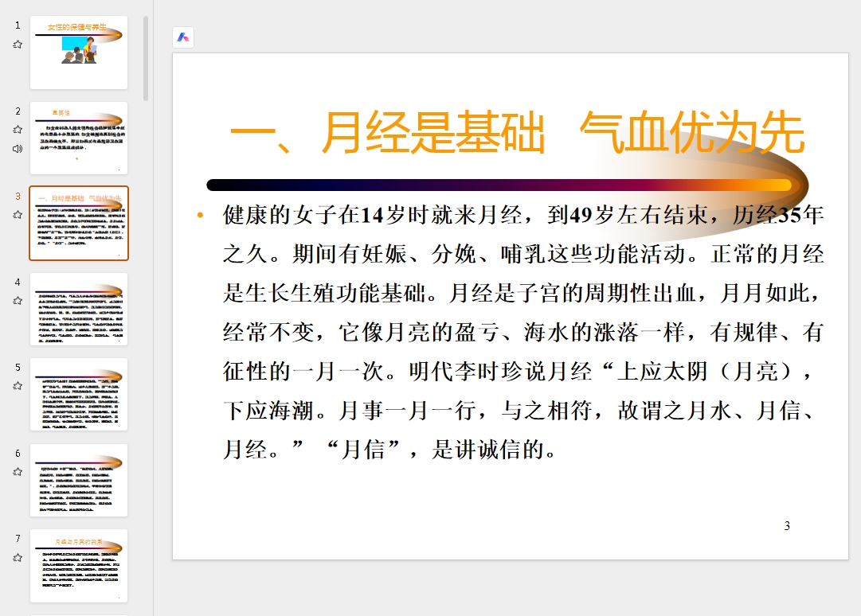Select the highlighted slide 3 thumbnail
This screenshot has height=616, width=861.
79,223
